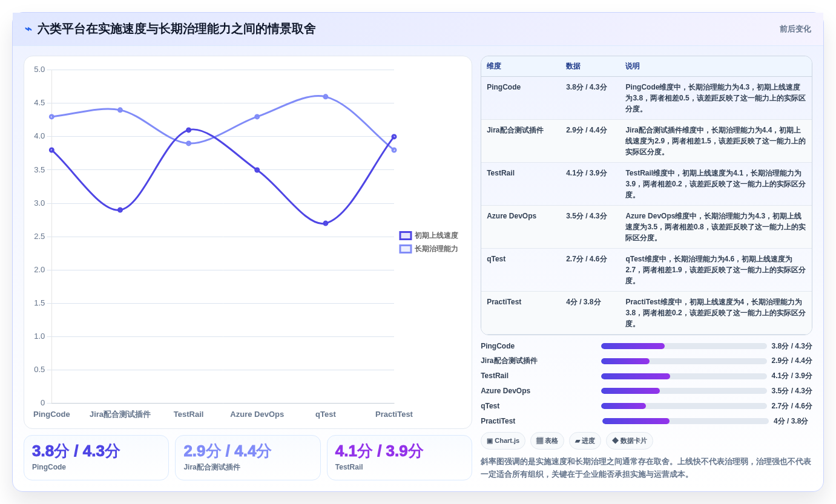Click the 3.5分 / 4.3分 progress value
The width and height of the screenshot is (836, 504).
[x=792, y=391]
